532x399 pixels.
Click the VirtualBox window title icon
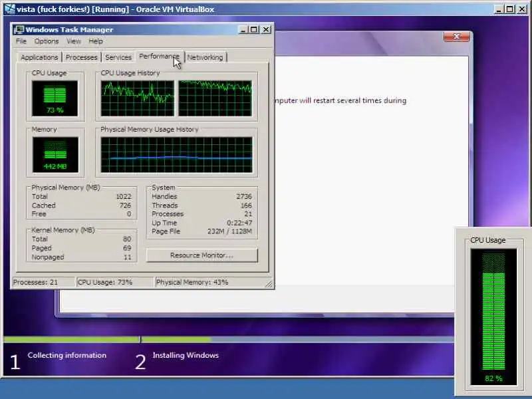pyautogui.click(x=9, y=9)
